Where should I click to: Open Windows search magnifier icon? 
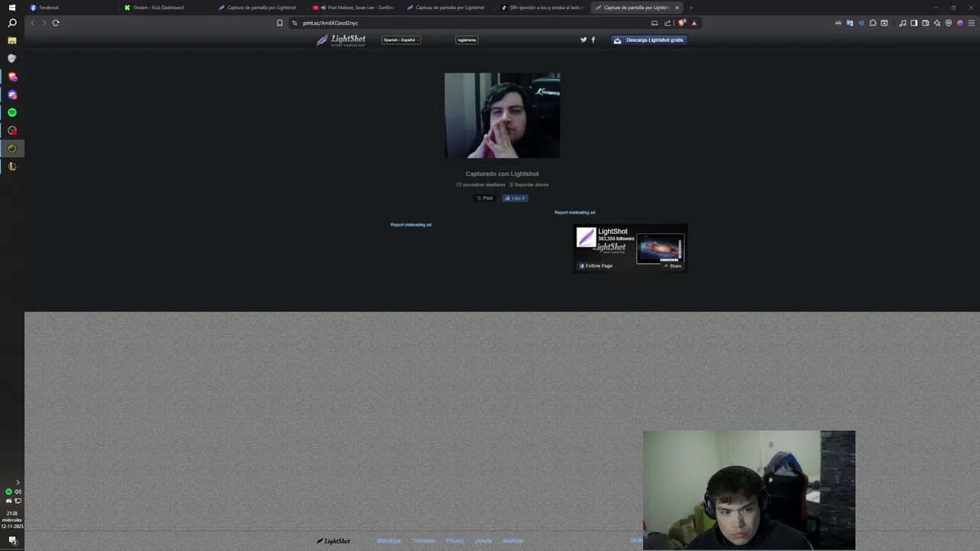(x=11, y=24)
